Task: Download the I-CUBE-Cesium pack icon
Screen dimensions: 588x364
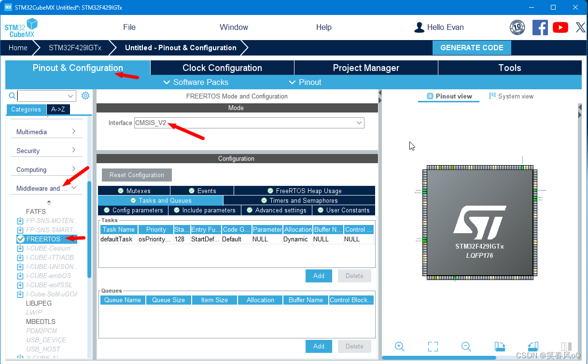Action: point(20,248)
